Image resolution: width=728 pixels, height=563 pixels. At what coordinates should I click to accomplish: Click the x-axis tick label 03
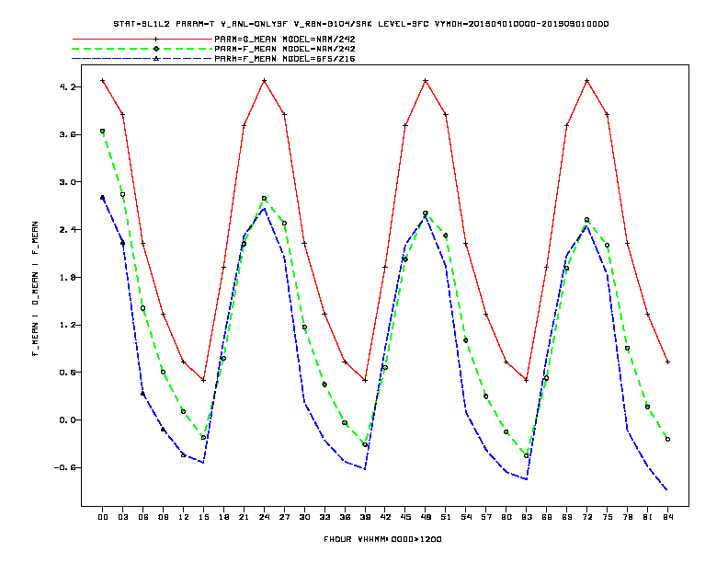click(122, 517)
